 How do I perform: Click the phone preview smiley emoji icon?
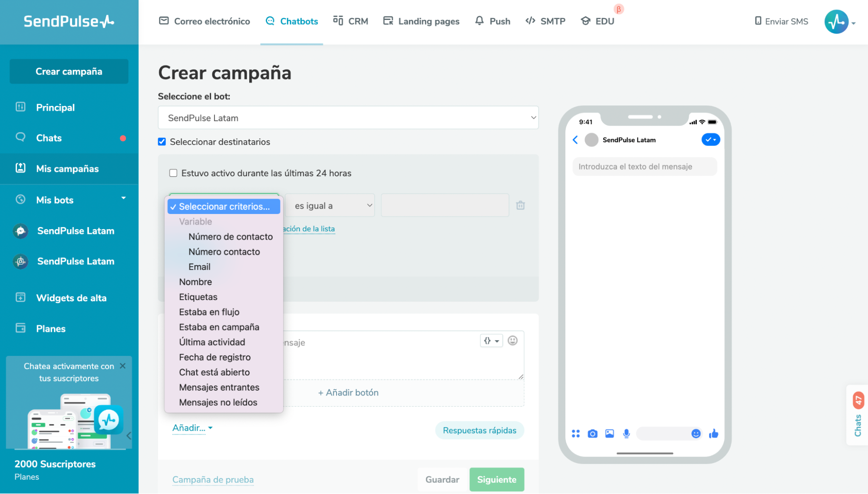point(696,434)
